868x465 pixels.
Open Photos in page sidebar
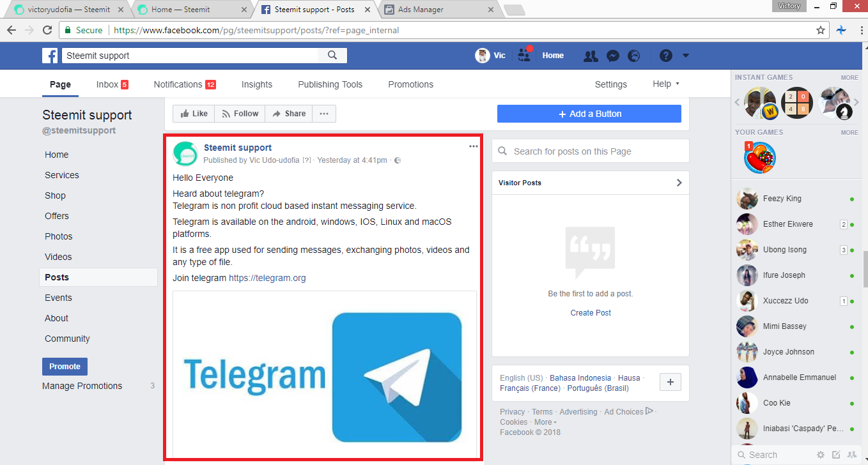59,236
